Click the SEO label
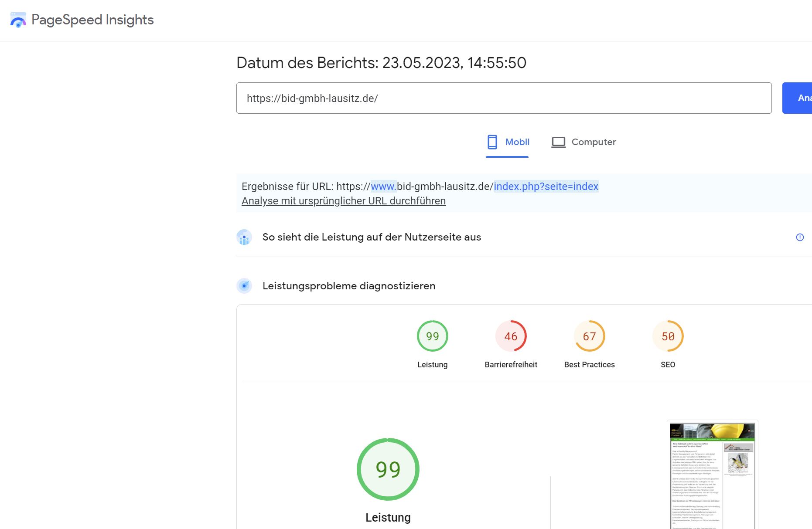Screen dimensions: 812x529 point(668,365)
